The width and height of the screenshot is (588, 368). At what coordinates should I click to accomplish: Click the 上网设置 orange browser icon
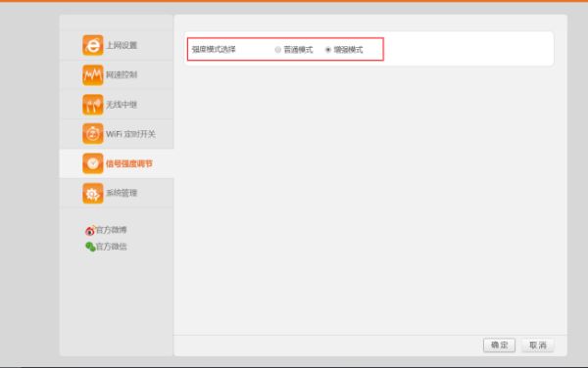[93, 45]
